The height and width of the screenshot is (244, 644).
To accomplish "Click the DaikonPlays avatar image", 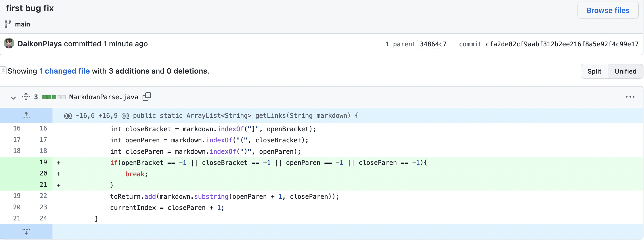I will click(9, 43).
